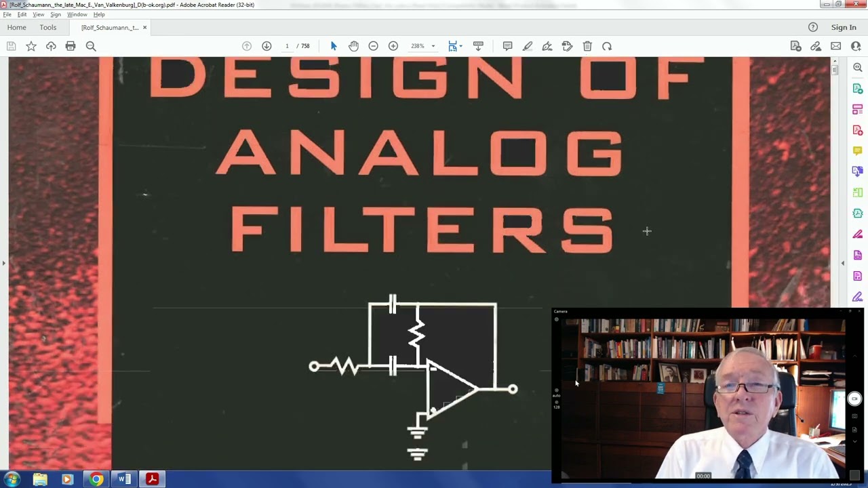Open the View menu
The width and height of the screenshot is (868, 488).
(x=39, y=14)
